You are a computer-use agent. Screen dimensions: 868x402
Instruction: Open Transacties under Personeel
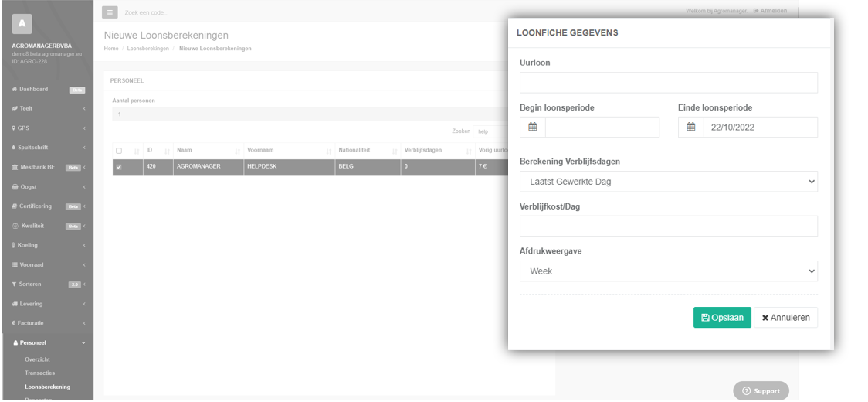click(x=40, y=373)
